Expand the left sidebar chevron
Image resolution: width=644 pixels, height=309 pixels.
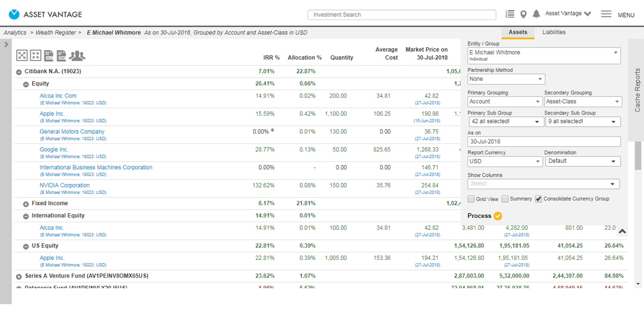pyautogui.click(x=6, y=45)
